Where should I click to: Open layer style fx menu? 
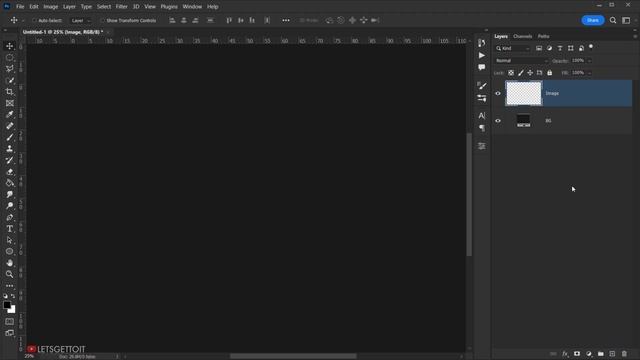point(565,354)
